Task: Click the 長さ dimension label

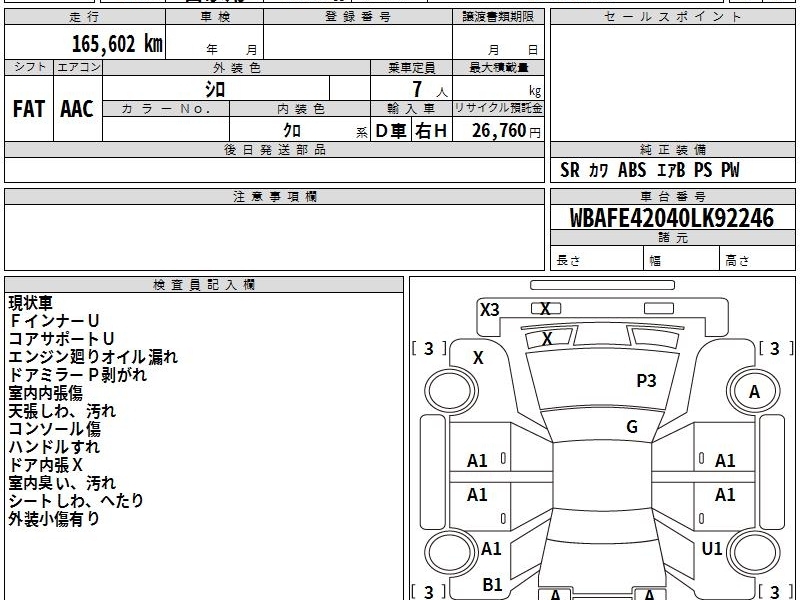Action: 568,260
